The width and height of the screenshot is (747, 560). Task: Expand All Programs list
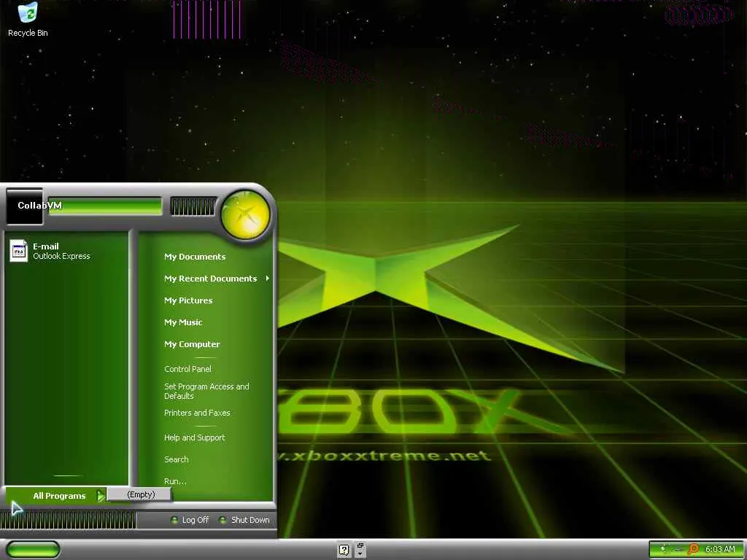pos(55,496)
